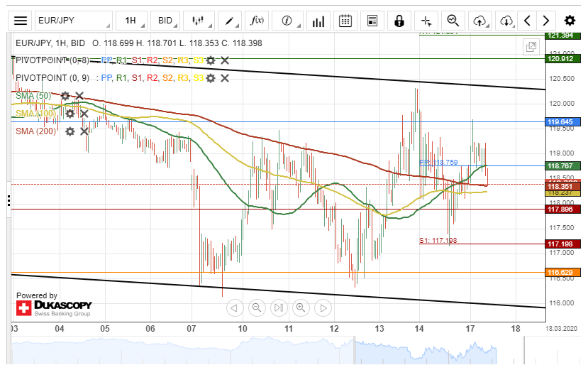This screenshot has width=588, height=370.
Task: Activate the crosshair cursor tool
Action: [426, 21]
